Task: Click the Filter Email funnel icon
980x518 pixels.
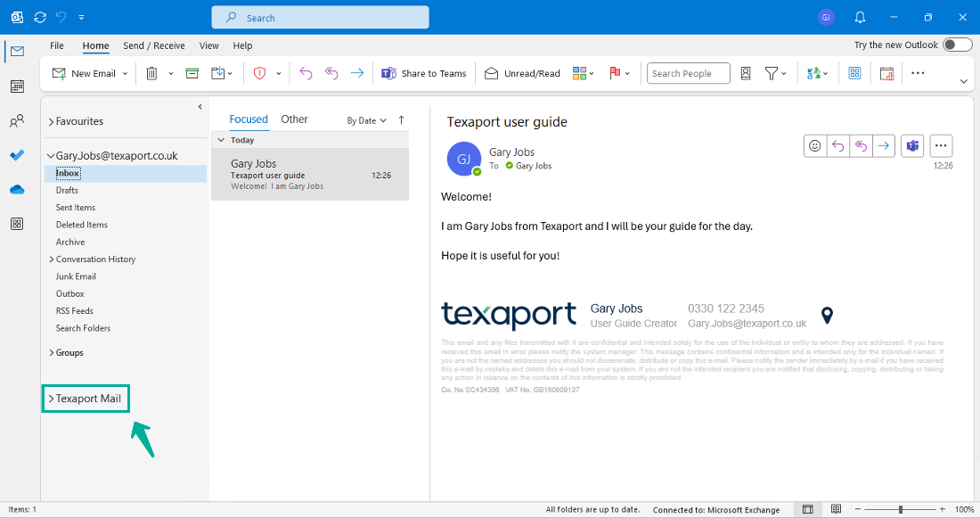Action: click(773, 73)
